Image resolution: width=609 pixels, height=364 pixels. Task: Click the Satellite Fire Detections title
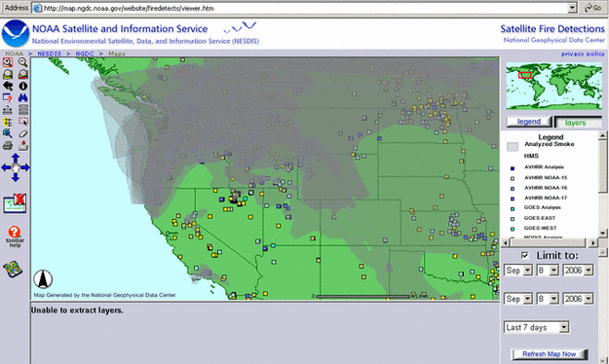click(x=552, y=29)
